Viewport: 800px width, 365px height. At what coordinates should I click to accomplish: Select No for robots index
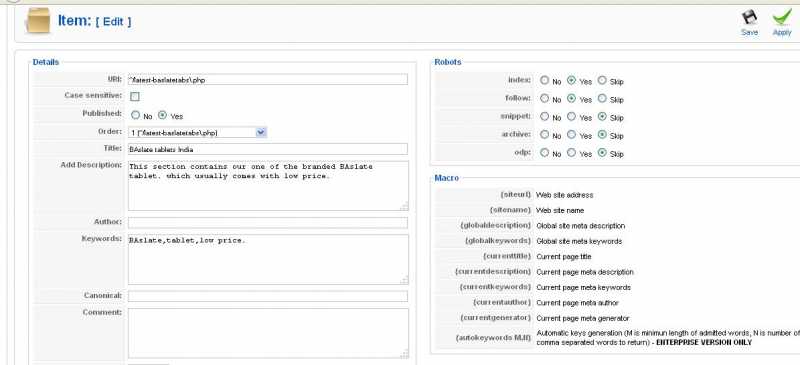544,81
